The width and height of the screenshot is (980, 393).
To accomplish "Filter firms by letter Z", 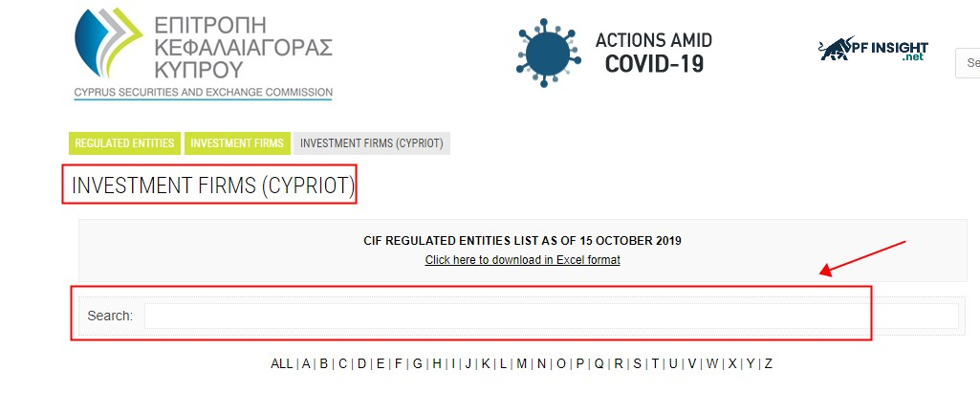I will coord(768,363).
